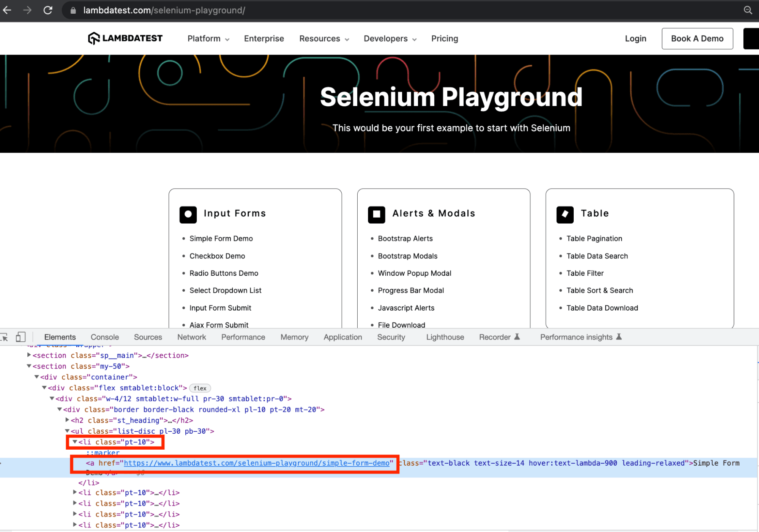Open the Network panel
The image size is (759, 532).
point(191,337)
